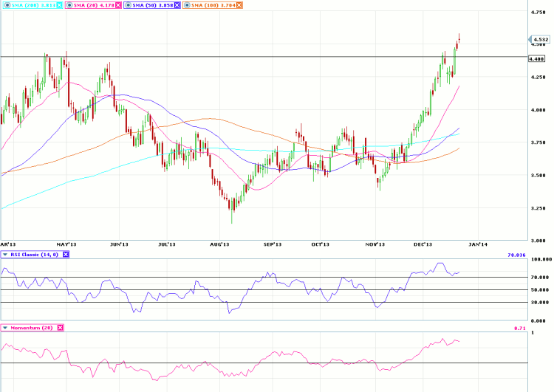554x392 pixels.
Task: Expand the RSI Classic dropdown arrow
Action: [x=5, y=255]
